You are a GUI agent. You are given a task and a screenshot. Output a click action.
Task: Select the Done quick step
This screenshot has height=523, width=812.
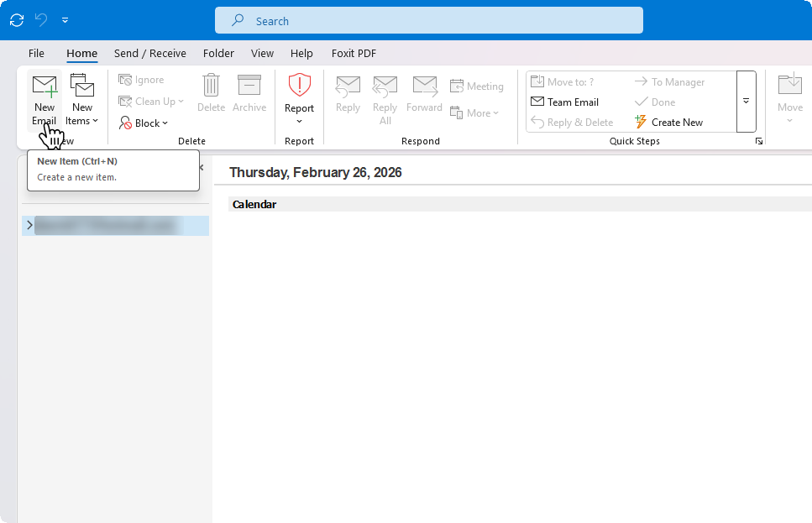[655, 102]
